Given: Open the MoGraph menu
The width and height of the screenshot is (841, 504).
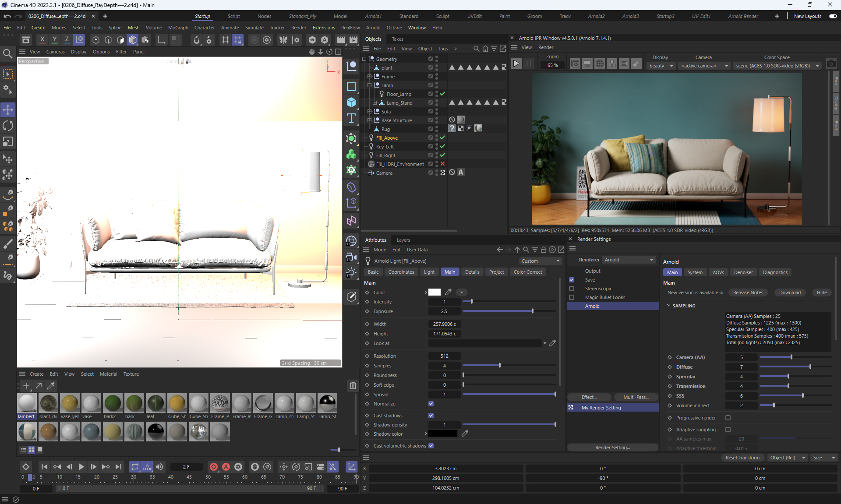Looking at the screenshot, I should [178, 28].
